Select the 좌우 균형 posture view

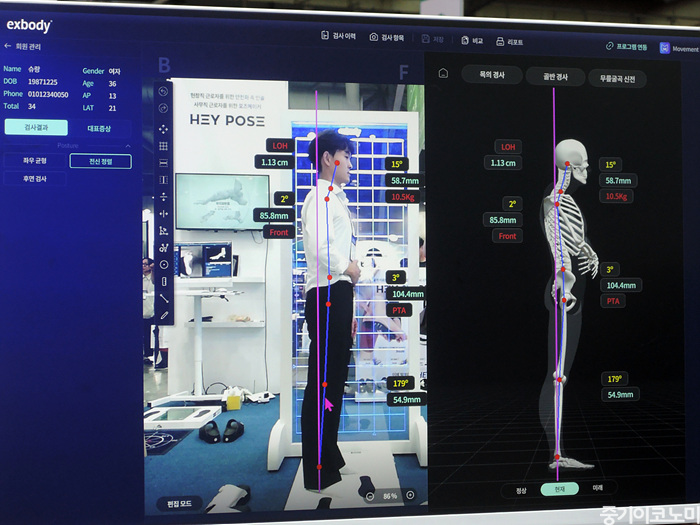click(x=35, y=160)
